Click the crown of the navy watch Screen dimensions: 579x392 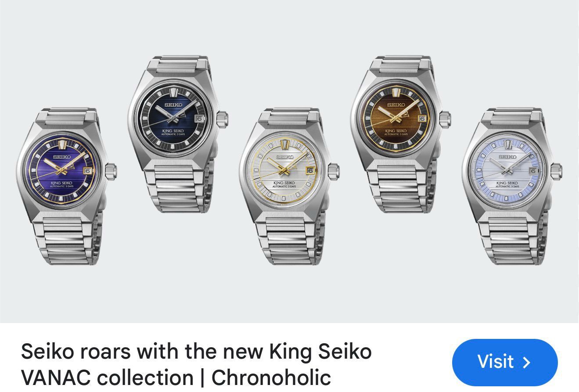(222, 119)
